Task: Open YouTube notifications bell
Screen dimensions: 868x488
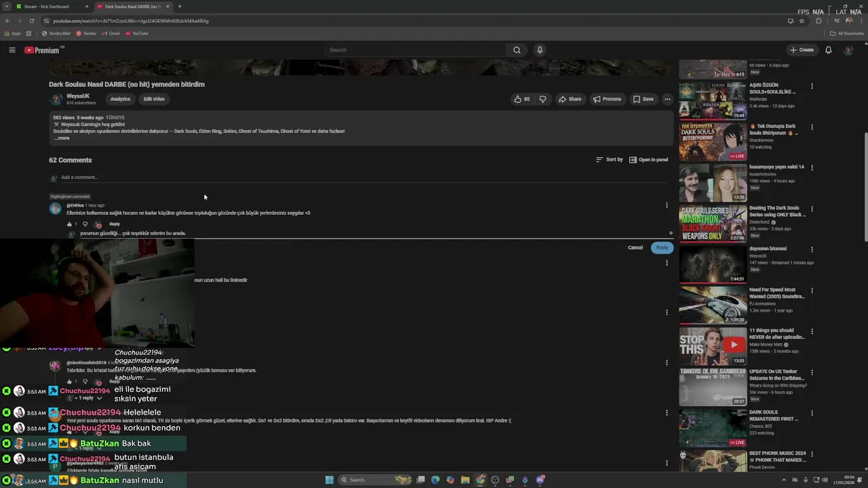Action: (x=828, y=50)
